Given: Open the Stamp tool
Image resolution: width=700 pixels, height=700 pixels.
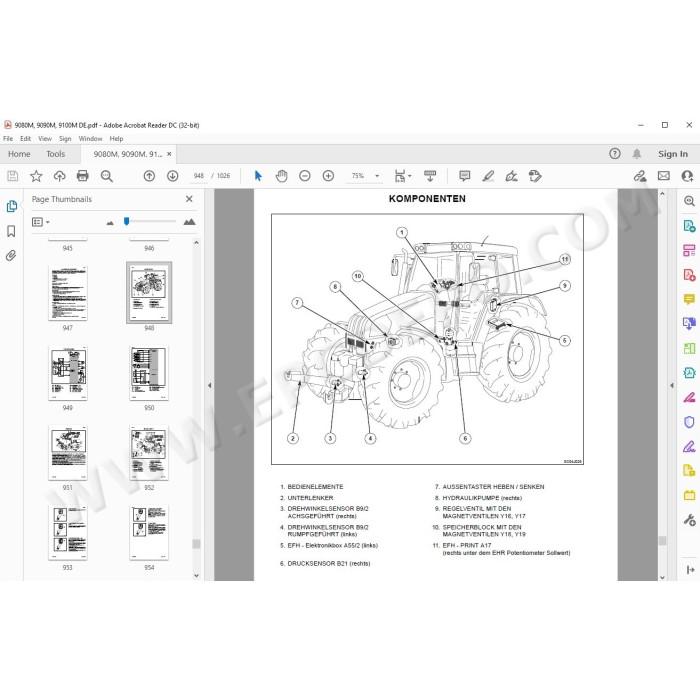Looking at the screenshot, I should coord(535,176).
